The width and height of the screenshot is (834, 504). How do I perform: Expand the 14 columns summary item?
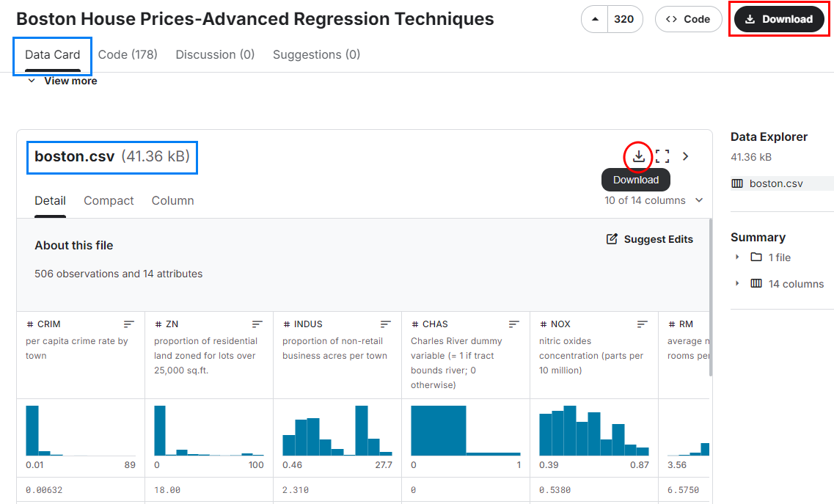(737, 284)
